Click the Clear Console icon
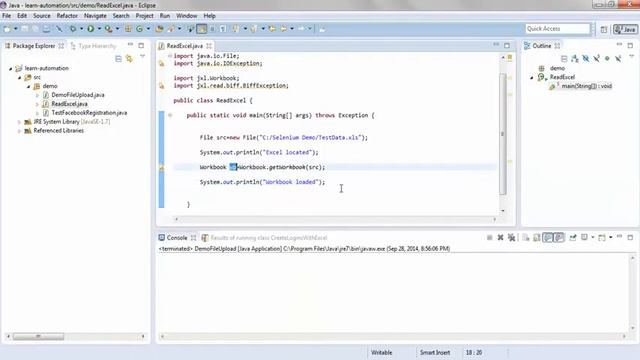This screenshot has height=360, width=640. 526,238
